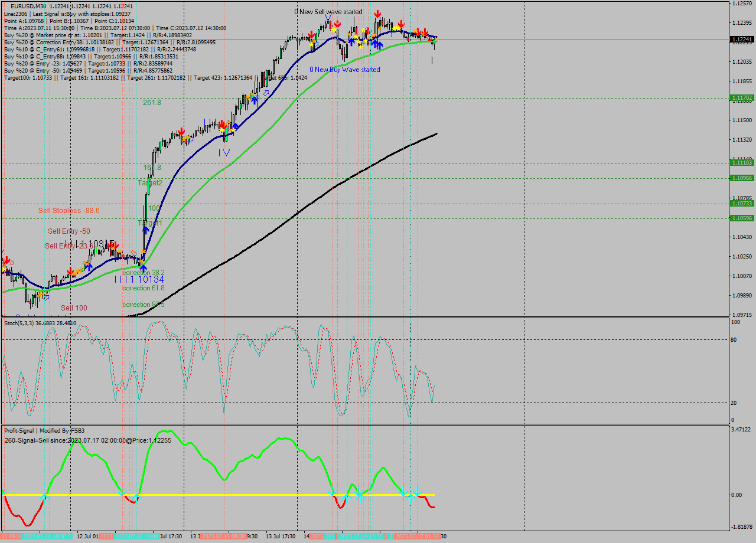Select the red sell arrow above the latest candle
756x543 pixels.
pos(425,32)
